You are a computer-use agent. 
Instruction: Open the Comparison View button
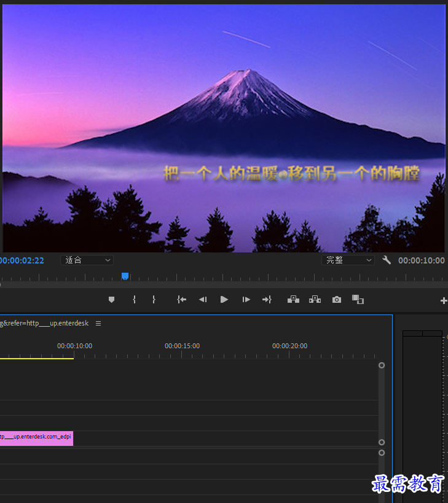click(x=358, y=300)
